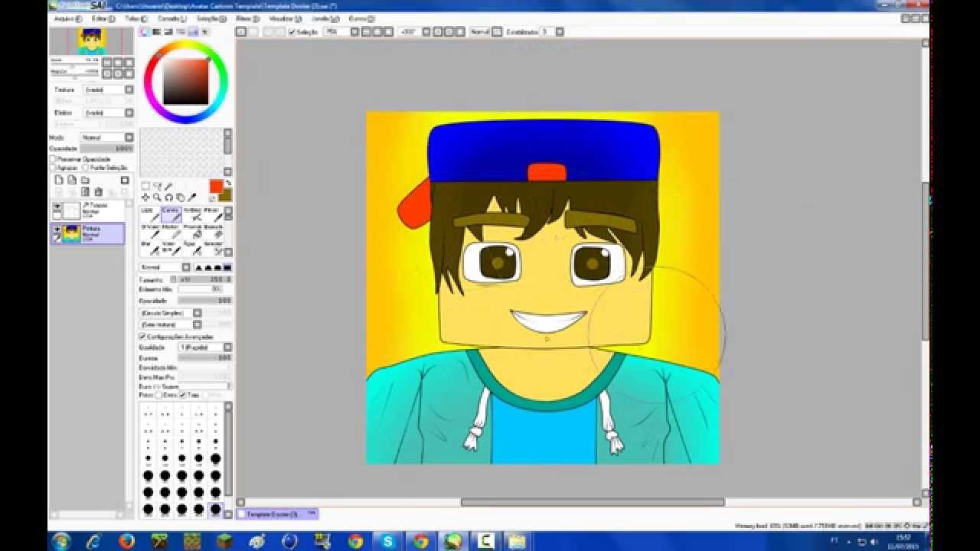Delete the selected layer with trash icon
Image resolution: width=980 pixels, height=551 pixels.
coord(98,192)
